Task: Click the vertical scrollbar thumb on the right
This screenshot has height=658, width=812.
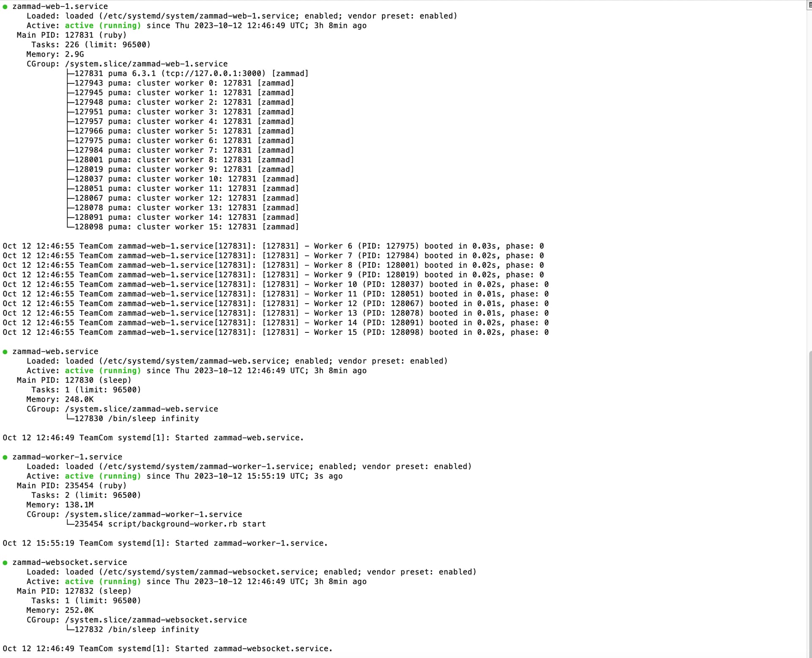Action: click(809, 504)
